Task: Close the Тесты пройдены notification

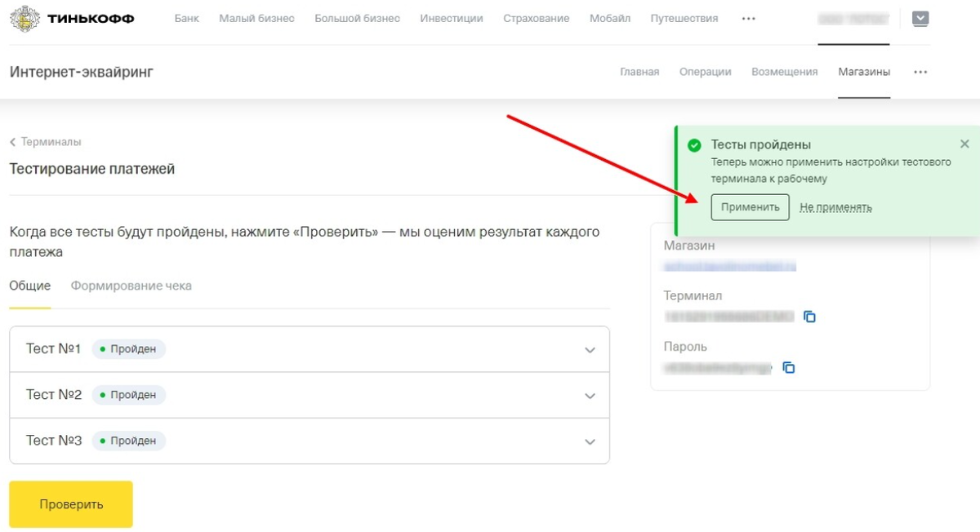Action: point(964,144)
